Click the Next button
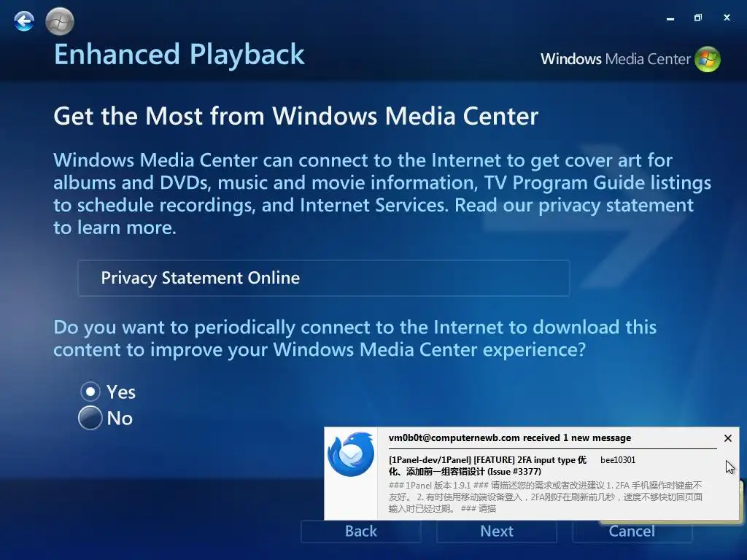 point(496,531)
